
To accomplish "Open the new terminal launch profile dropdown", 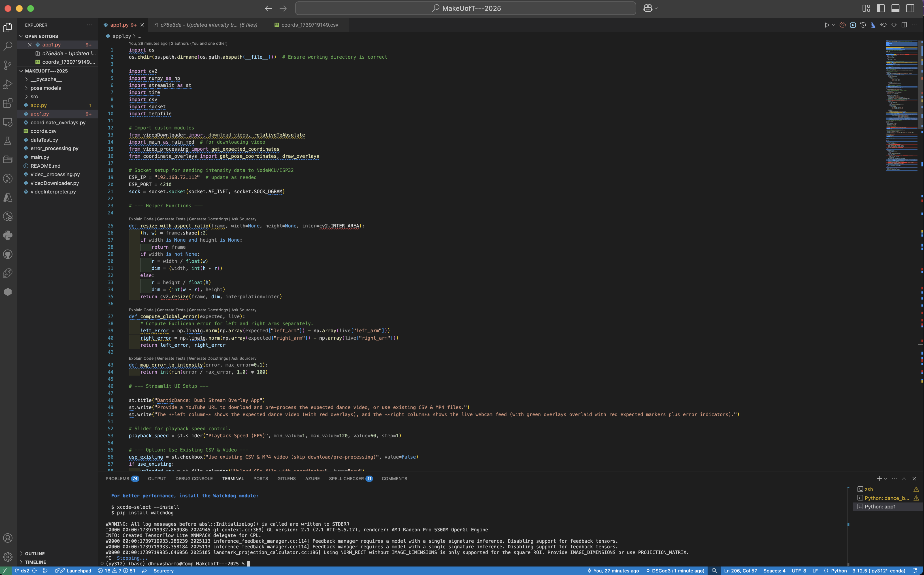I will coord(885,479).
